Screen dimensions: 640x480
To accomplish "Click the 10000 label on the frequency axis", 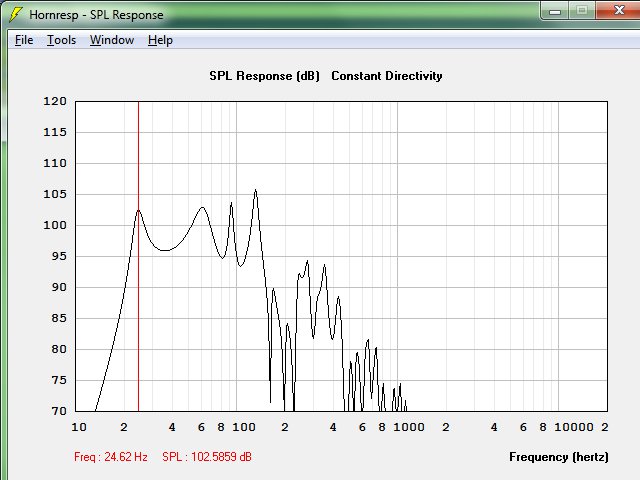I will point(573,427).
